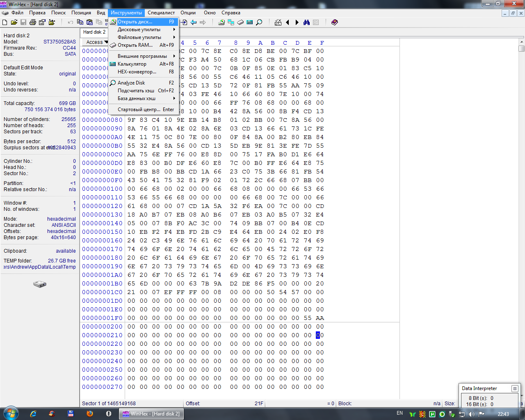Close the Data Interpreter panel
The height and width of the screenshot is (420, 525).
pos(515,388)
